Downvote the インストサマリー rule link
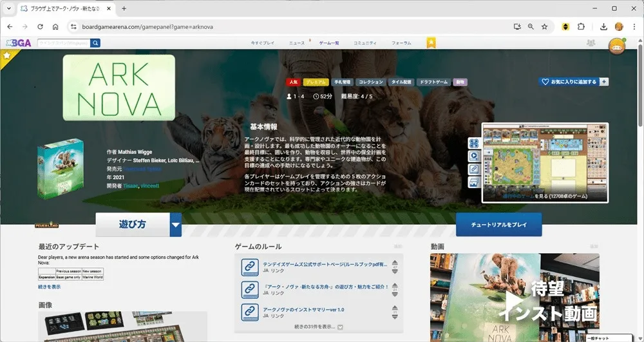Image resolution: width=644 pixels, height=342 pixels. 395,317
